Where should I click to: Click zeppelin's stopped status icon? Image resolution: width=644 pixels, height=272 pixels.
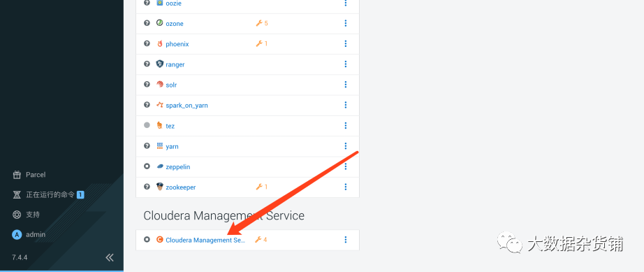[x=147, y=166]
